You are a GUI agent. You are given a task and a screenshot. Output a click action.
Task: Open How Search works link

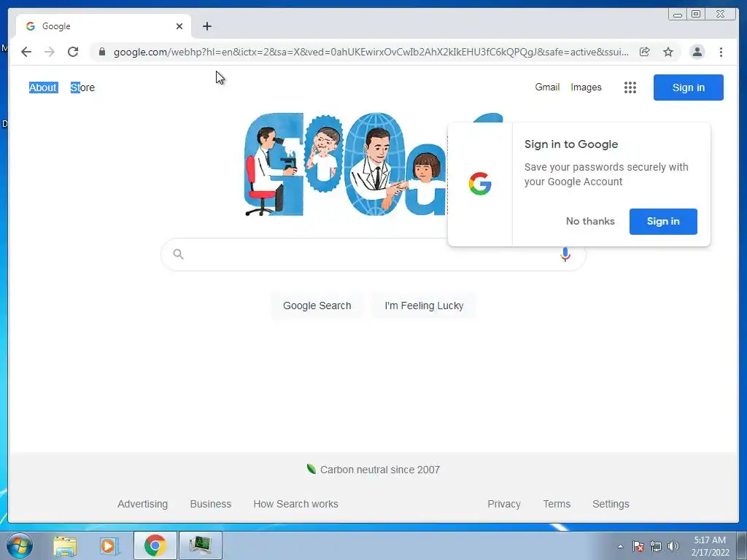[x=296, y=504]
